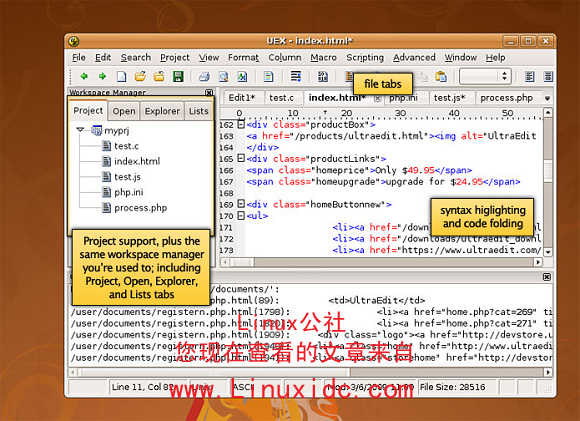Select test.js in the project tree
The height and width of the screenshot is (421, 580).
[x=127, y=177]
